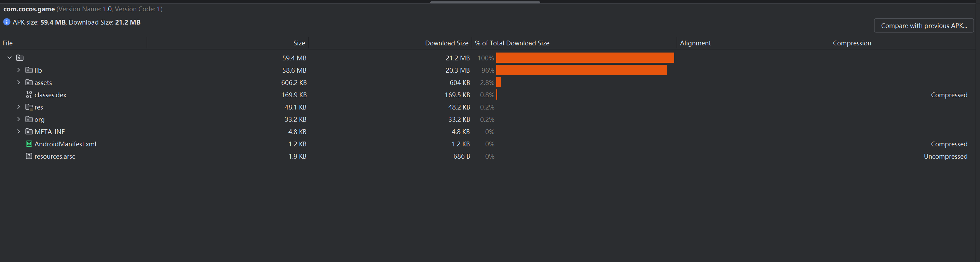Click the lib 96% download size bar
This screenshot has height=262, width=980.
coord(581,70)
